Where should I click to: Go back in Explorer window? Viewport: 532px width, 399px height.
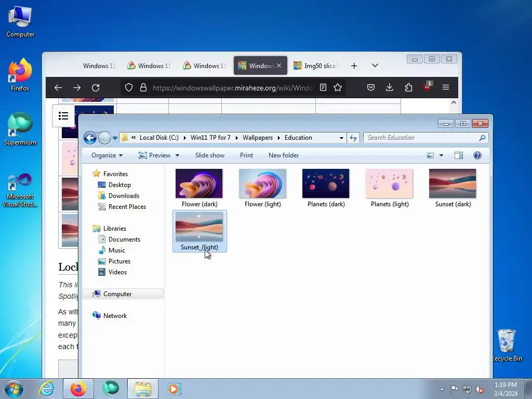pos(90,138)
